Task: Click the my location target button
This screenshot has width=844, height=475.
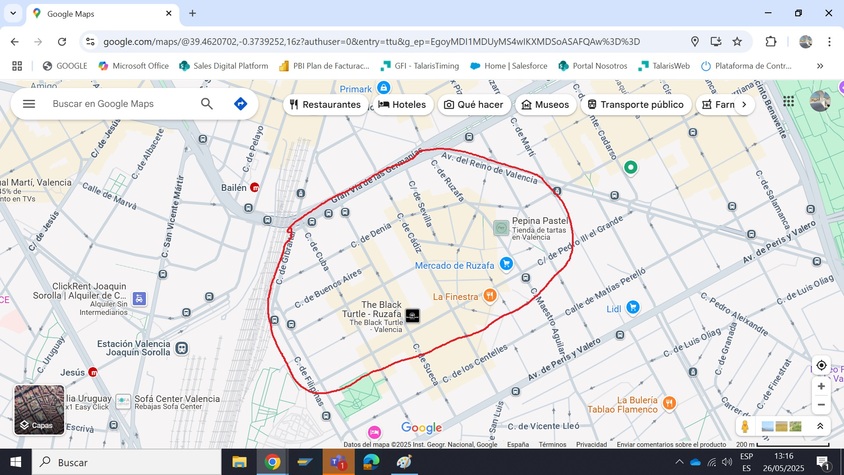Action: (x=821, y=365)
